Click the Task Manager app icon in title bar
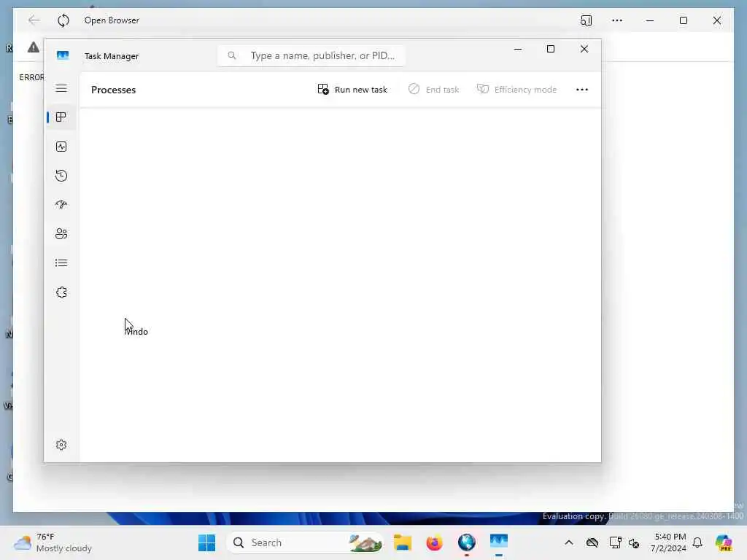This screenshot has width=747, height=560. pyautogui.click(x=63, y=55)
